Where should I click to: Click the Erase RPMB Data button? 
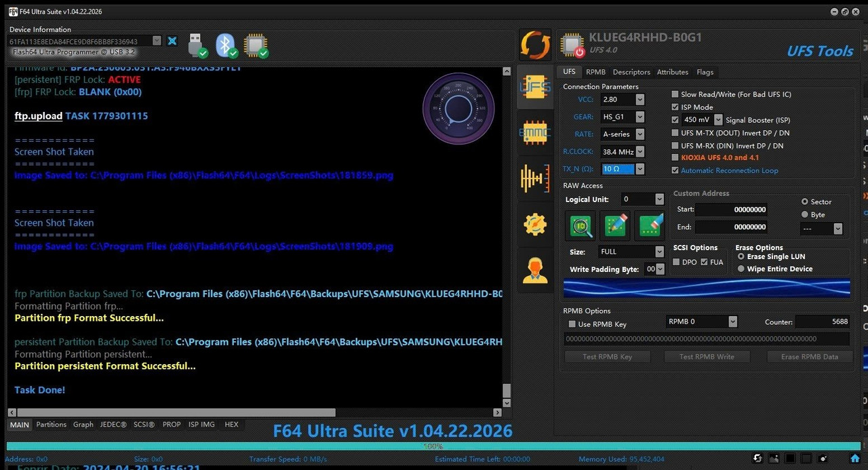point(809,357)
